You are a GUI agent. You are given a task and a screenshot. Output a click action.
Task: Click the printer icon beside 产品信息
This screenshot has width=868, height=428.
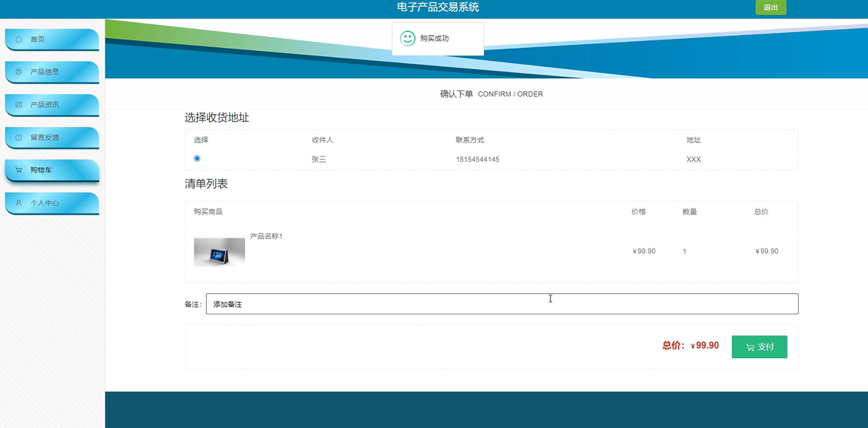coord(19,72)
